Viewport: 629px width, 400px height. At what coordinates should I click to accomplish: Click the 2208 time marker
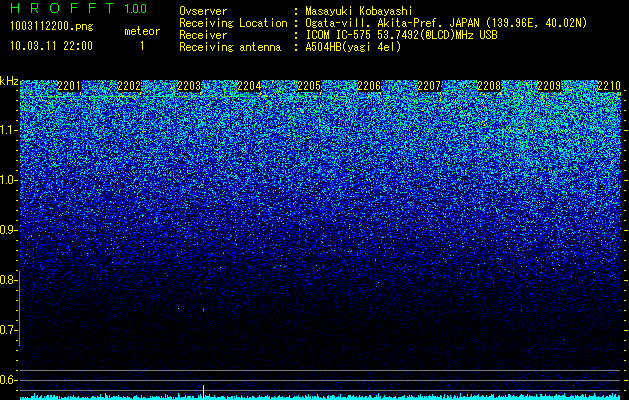coord(489,86)
